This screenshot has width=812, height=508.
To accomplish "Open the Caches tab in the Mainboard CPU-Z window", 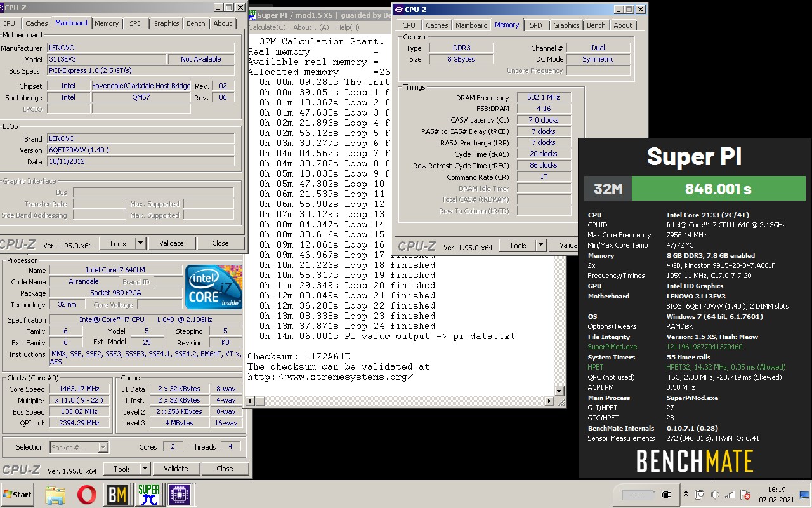I will point(36,23).
